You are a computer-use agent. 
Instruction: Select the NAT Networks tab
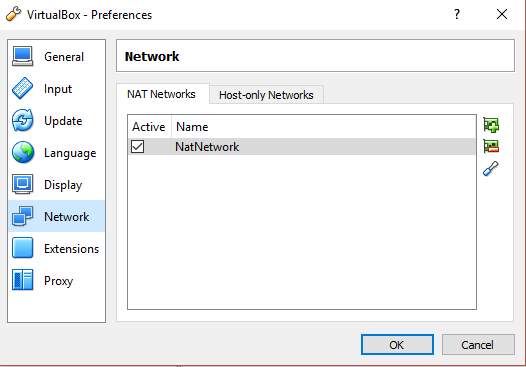(161, 94)
